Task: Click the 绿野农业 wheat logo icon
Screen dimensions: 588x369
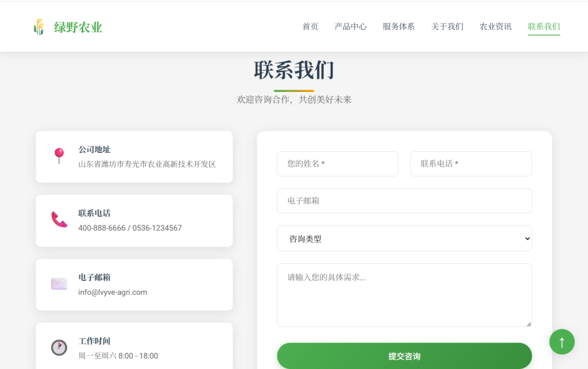Action: (39, 27)
